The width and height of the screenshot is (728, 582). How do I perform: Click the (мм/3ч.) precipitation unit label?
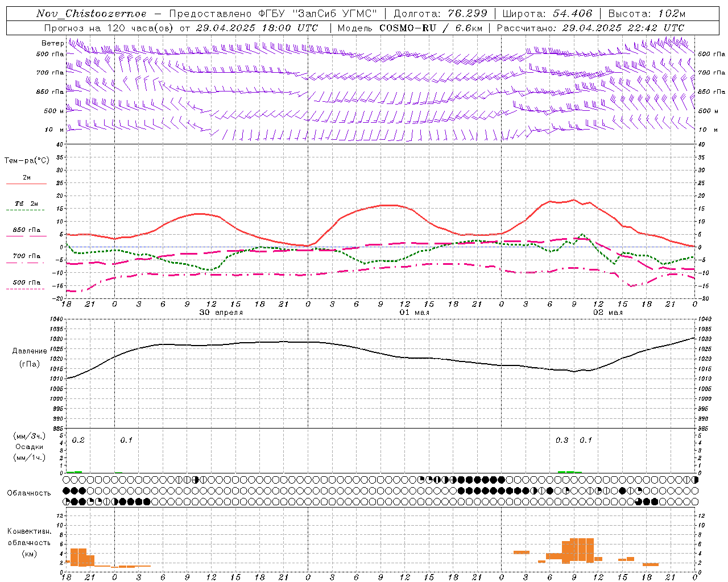coord(30,436)
